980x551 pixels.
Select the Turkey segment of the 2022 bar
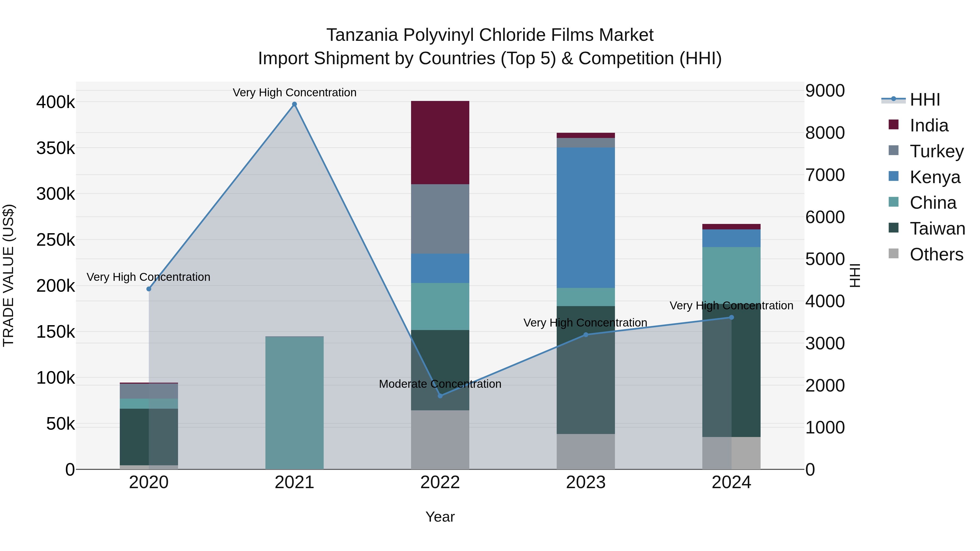(440, 219)
